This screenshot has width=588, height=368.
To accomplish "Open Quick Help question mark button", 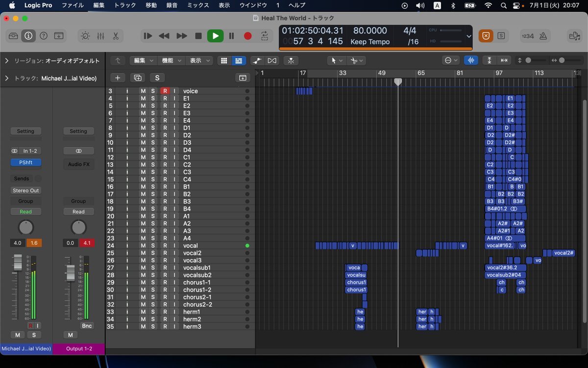I will tap(44, 36).
